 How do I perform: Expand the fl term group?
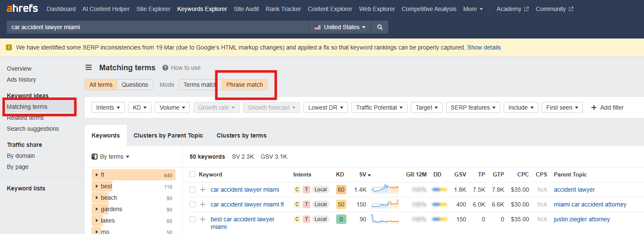tap(97, 175)
